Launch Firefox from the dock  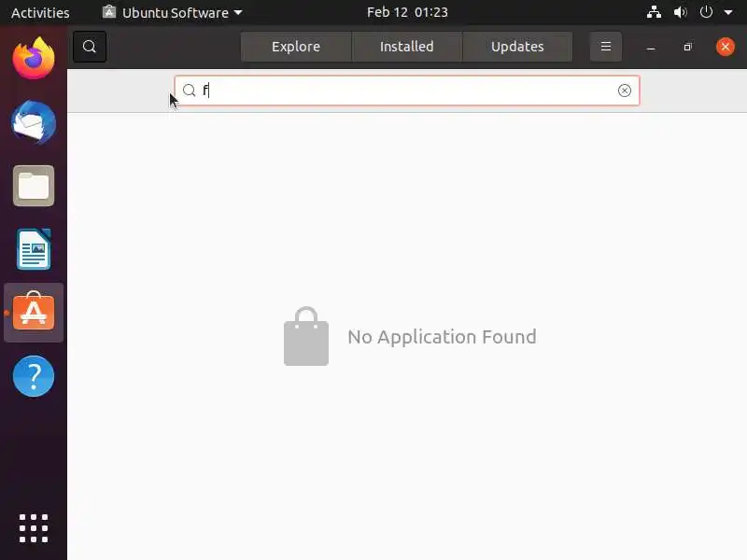coord(34,59)
